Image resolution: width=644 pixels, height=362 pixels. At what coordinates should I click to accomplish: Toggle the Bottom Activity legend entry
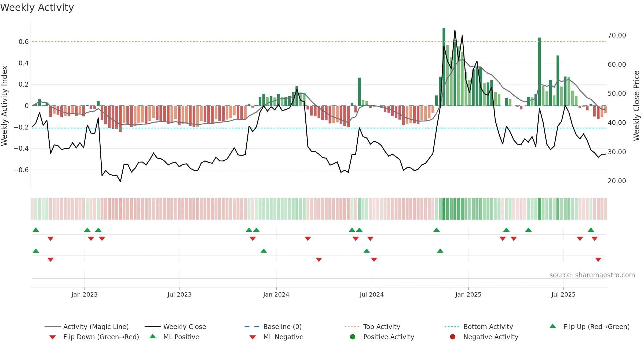[x=479, y=327]
